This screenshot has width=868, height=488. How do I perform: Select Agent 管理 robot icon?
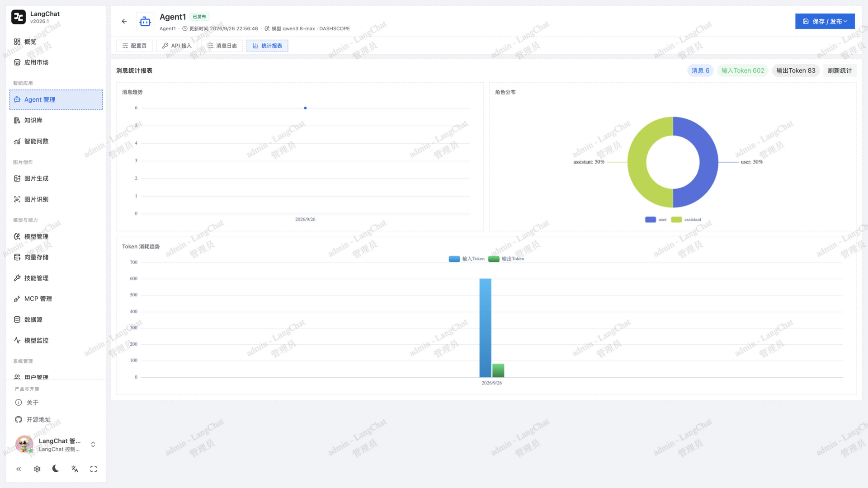[x=17, y=99]
